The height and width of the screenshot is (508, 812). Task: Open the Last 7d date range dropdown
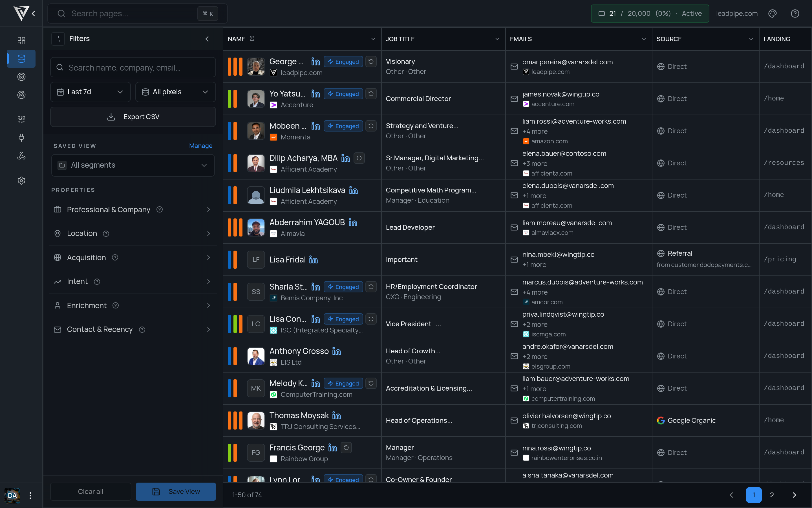point(90,92)
